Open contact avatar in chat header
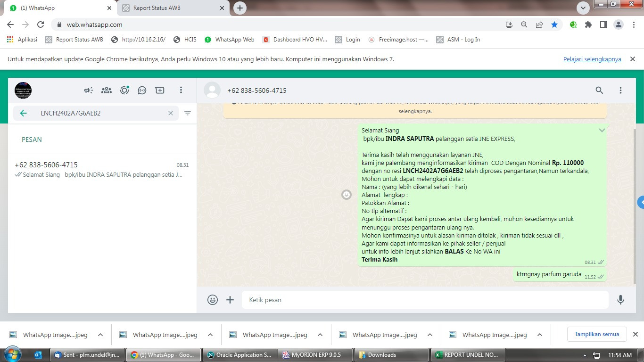 tap(212, 90)
